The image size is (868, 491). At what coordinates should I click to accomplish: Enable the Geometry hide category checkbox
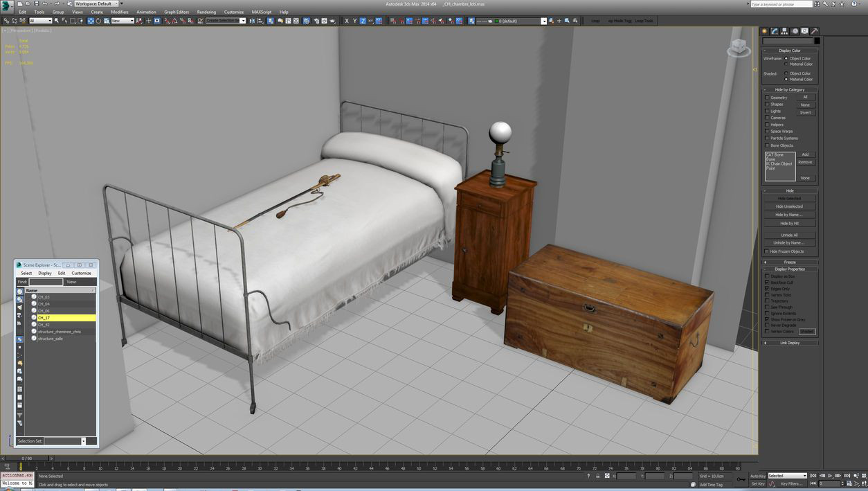(x=767, y=98)
